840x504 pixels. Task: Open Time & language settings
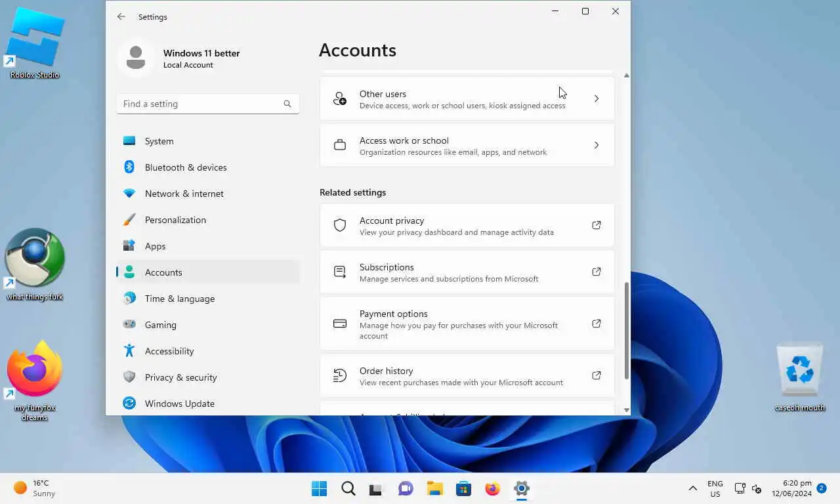point(208,299)
